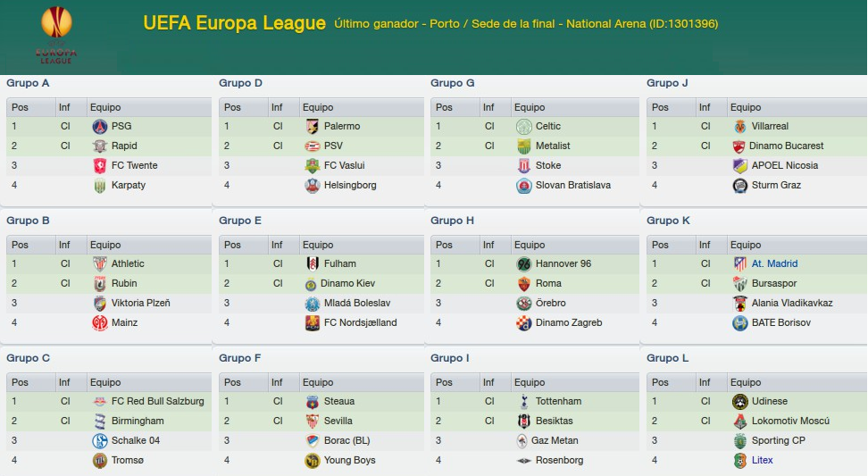Click the Grupo H heading
This screenshot has height=476, width=868.
click(452, 221)
